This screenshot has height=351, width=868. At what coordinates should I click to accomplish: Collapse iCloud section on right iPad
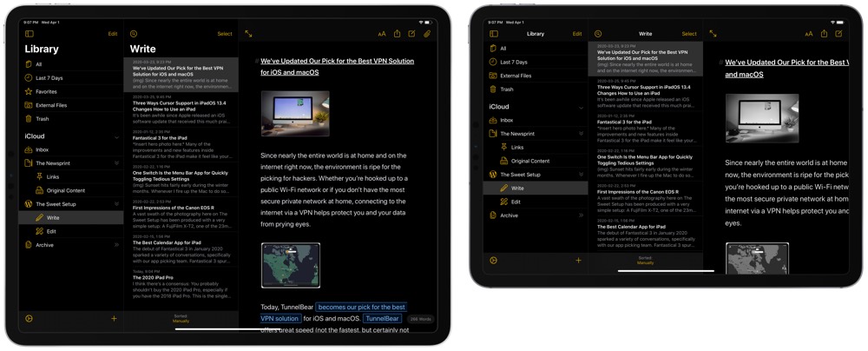[x=582, y=107]
